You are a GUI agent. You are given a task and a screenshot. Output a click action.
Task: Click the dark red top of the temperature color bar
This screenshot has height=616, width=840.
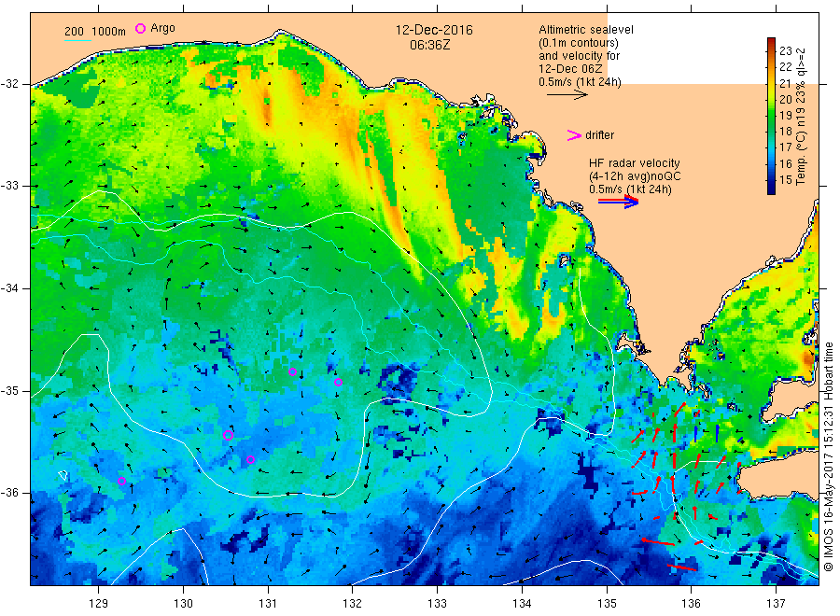[x=771, y=41]
